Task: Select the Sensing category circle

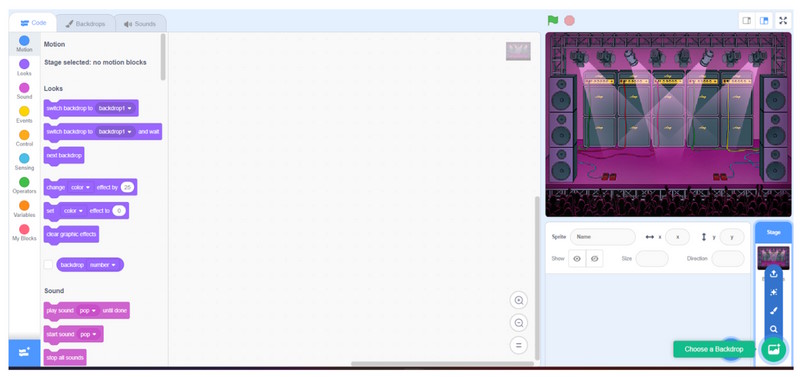Action: pyautogui.click(x=24, y=158)
